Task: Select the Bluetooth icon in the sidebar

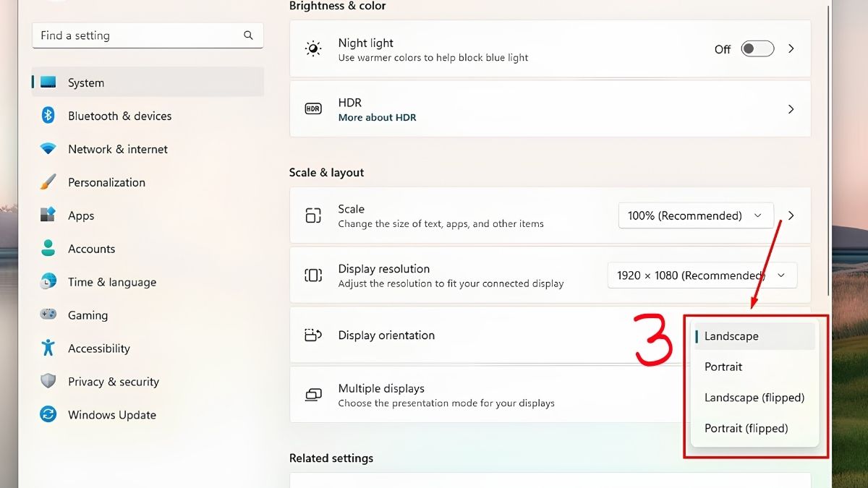Action: pyautogui.click(x=47, y=116)
